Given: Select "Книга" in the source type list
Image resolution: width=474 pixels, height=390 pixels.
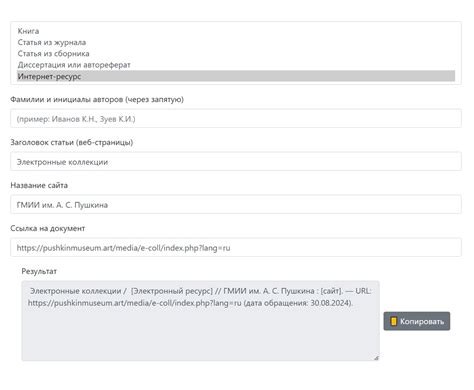Looking at the screenshot, I should (236, 31).
